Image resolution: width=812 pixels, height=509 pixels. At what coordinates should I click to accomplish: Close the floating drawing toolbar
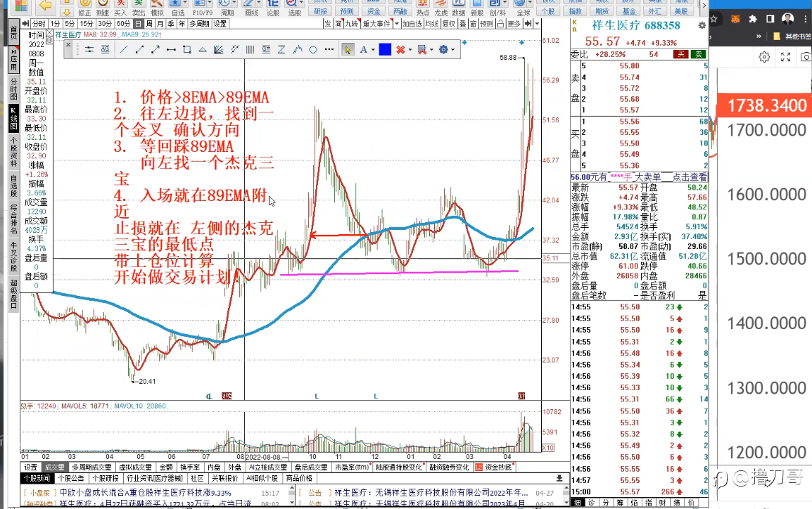tap(68, 45)
